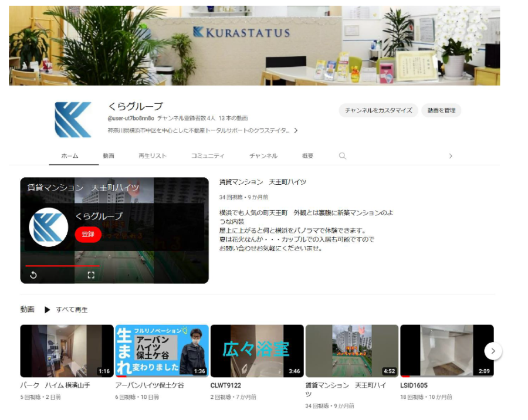Viewport: 528px width, 420px height.
Task: Click the channel description text line
Action: (199, 130)
